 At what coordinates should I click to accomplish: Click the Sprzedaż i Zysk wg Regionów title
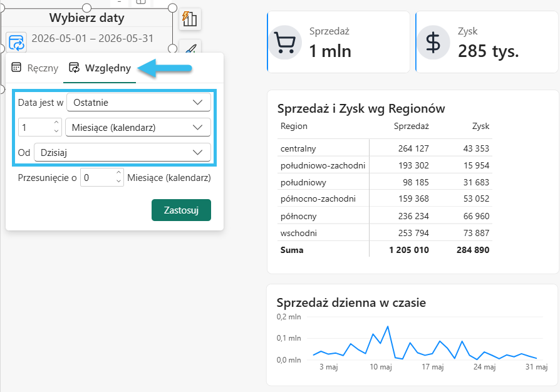pyautogui.click(x=361, y=108)
